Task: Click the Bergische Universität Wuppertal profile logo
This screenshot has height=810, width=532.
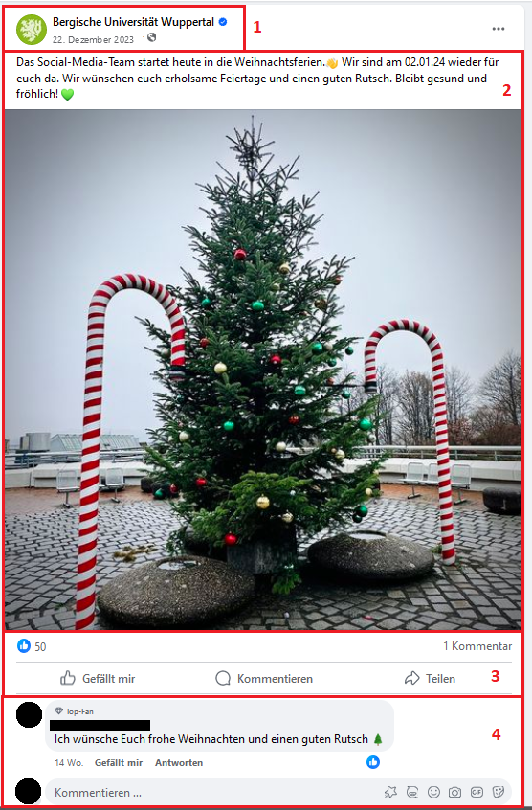Action: coord(31,30)
